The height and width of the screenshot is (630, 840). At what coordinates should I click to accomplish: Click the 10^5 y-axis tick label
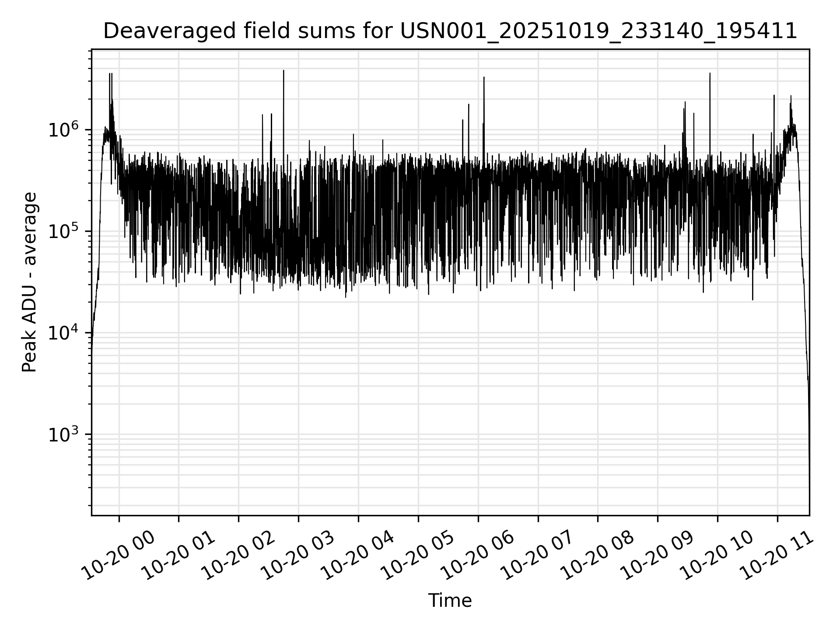point(64,231)
